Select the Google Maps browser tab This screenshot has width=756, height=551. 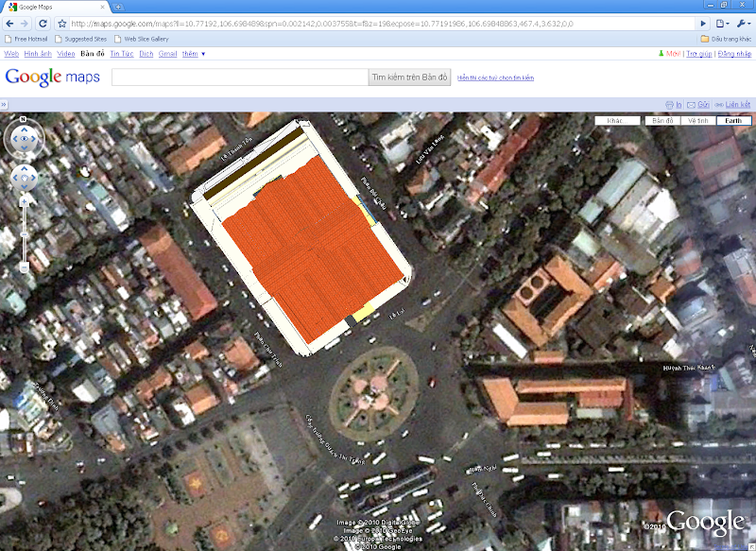tap(57, 7)
